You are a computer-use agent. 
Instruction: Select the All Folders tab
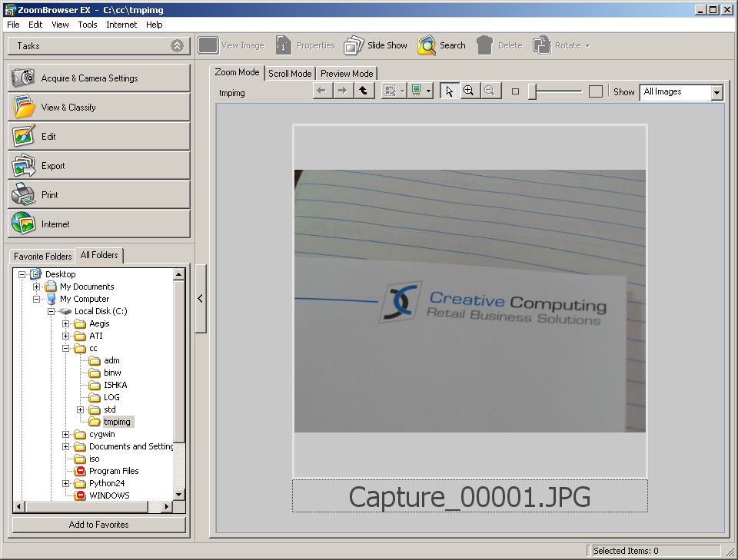click(99, 255)
